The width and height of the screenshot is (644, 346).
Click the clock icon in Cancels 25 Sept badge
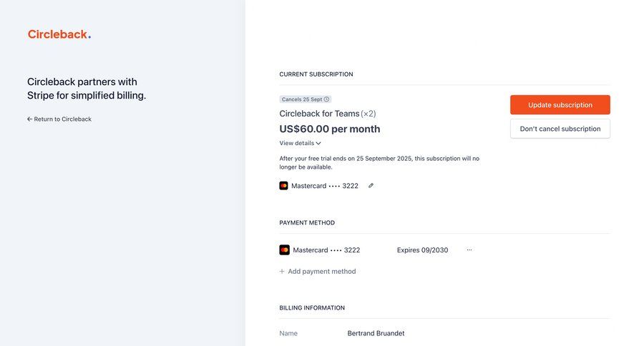click(327, 99)
